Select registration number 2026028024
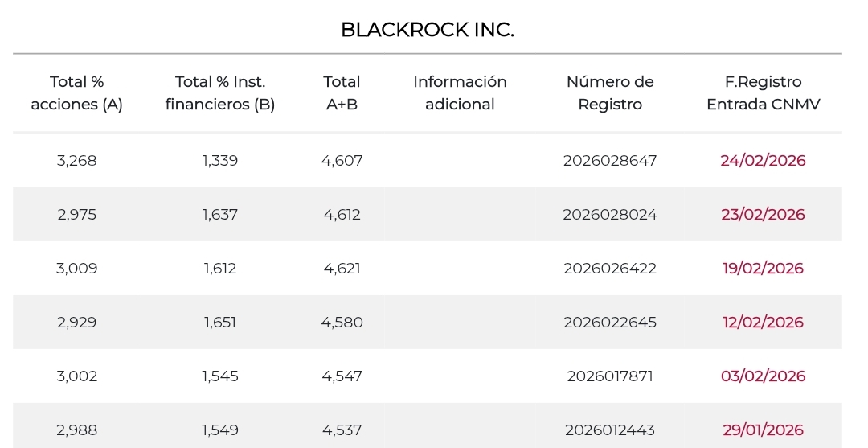 click(610, 215)
